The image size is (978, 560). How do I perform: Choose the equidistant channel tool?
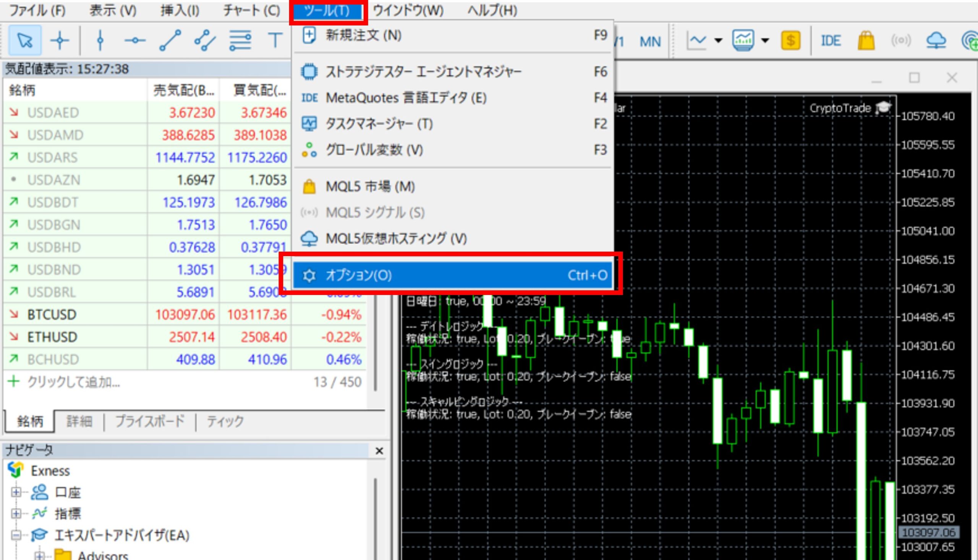click(x=205, y=40)
